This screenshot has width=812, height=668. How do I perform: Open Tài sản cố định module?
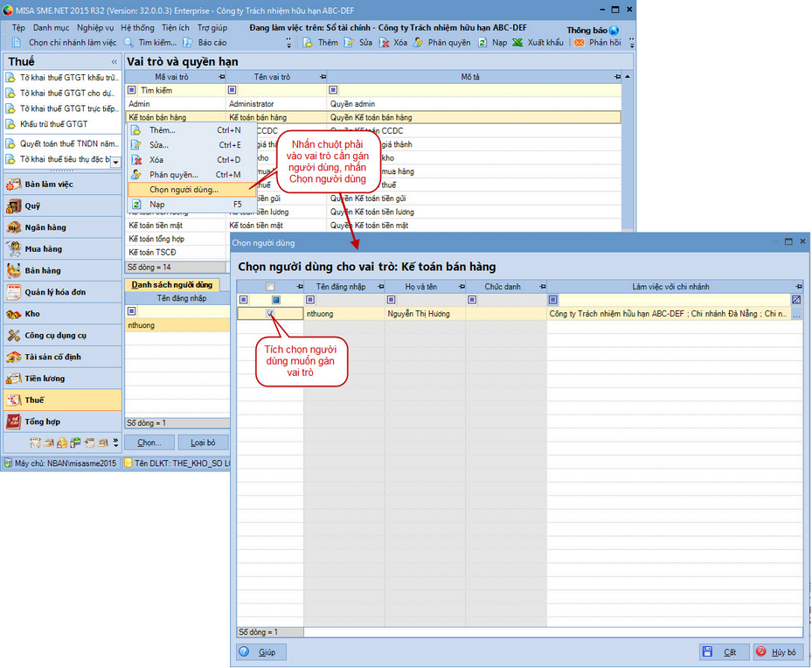click(63, 357)
